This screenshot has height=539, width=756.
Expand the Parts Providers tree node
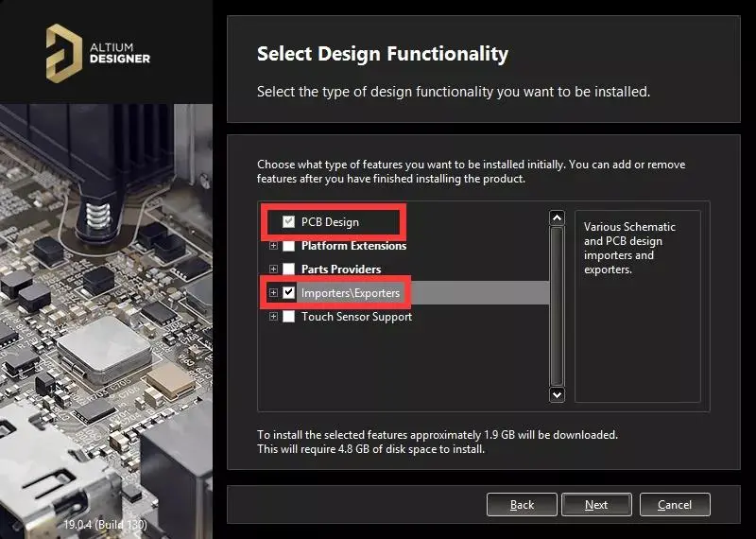point(273,269)
